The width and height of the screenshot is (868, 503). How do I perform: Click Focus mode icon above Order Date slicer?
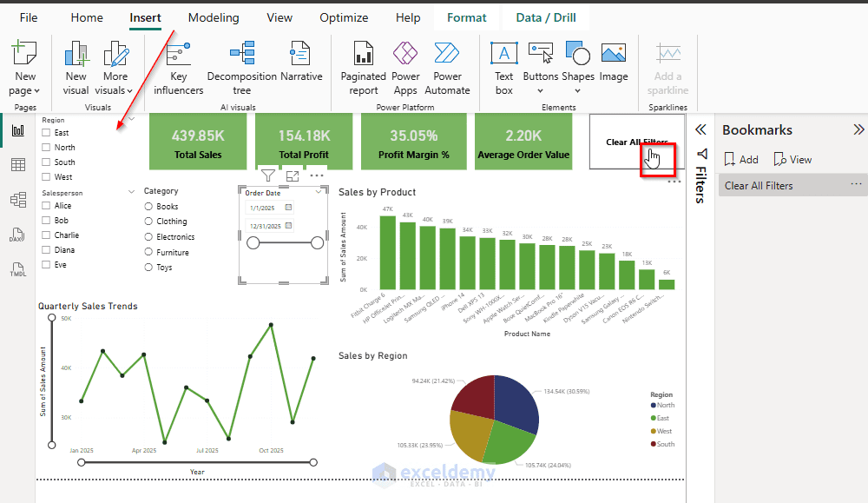(293, 175)
